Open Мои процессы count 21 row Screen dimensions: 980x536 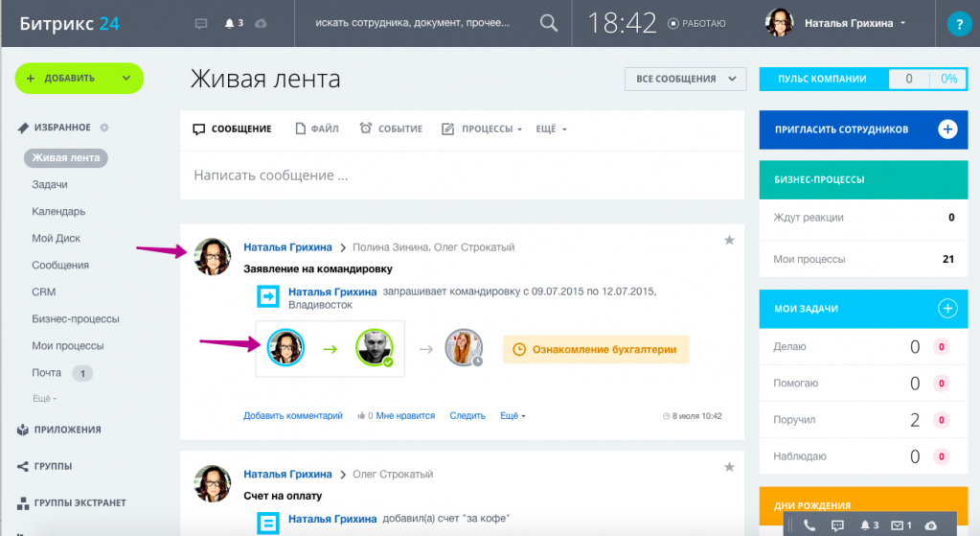point(863,259)
